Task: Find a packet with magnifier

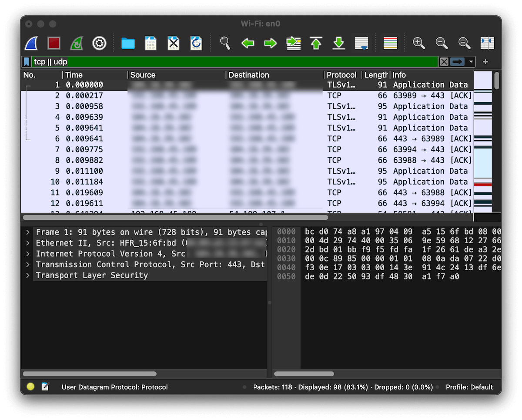Action: click(225, 43)
